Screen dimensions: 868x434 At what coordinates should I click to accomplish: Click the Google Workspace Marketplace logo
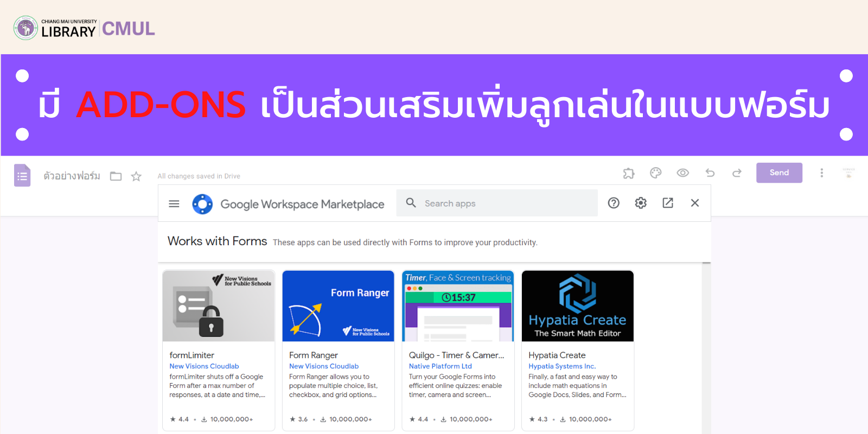(202, 204)
